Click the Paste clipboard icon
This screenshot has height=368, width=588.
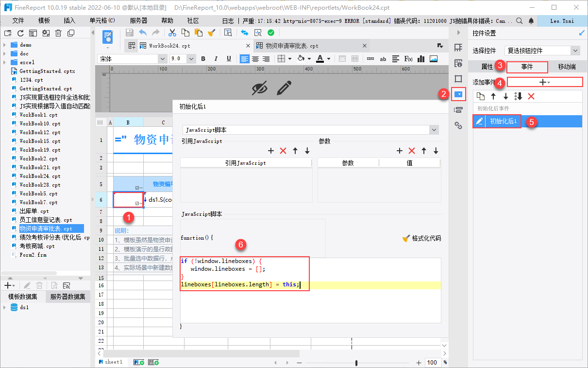(198, 33)
